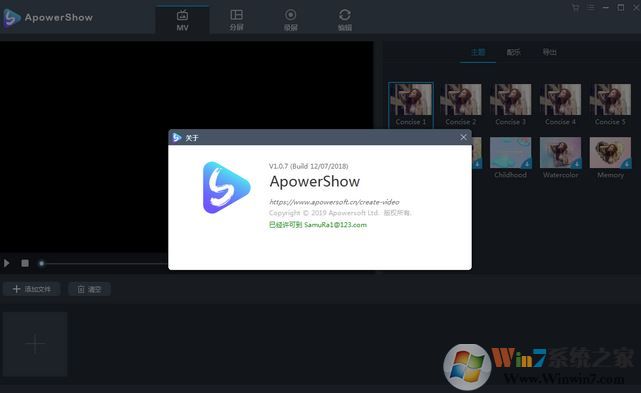Select the 主题 theme tab
The height and width of the screenshot is (393, 641).
click(x=478, y=52)
